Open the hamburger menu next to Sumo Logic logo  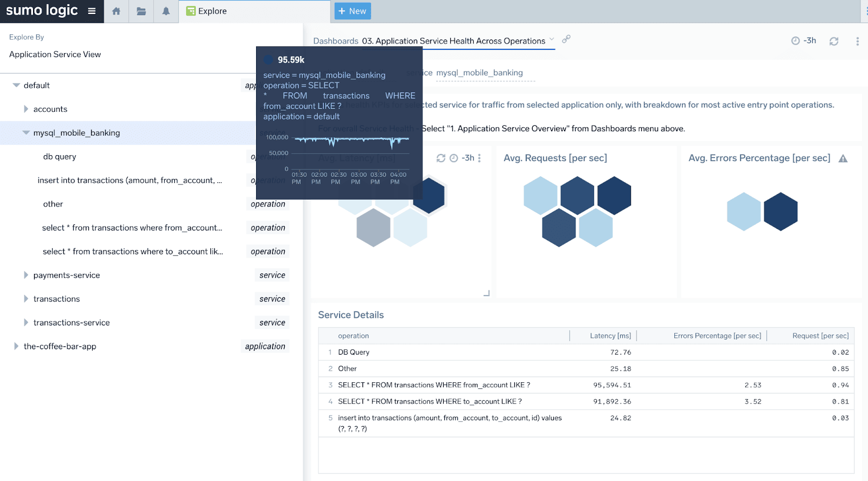92,11
